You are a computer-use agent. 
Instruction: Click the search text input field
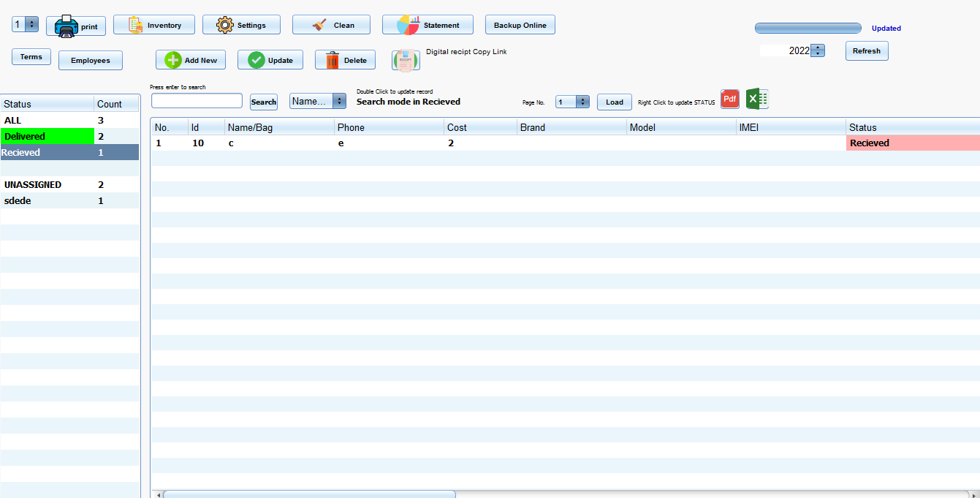coord(197,101)
